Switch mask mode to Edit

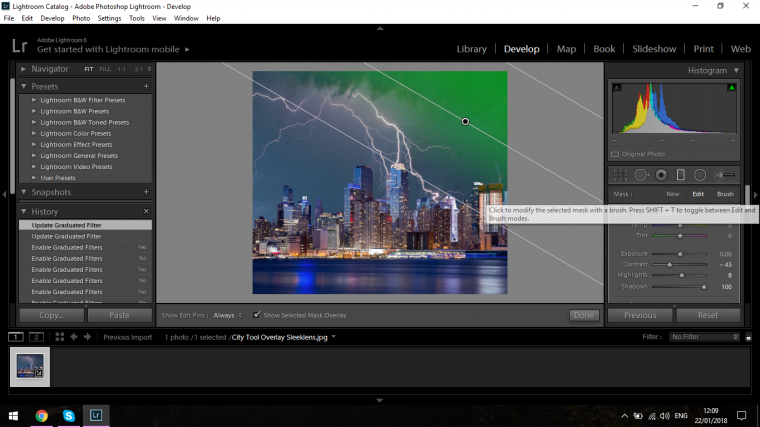[x=698, y=194]
